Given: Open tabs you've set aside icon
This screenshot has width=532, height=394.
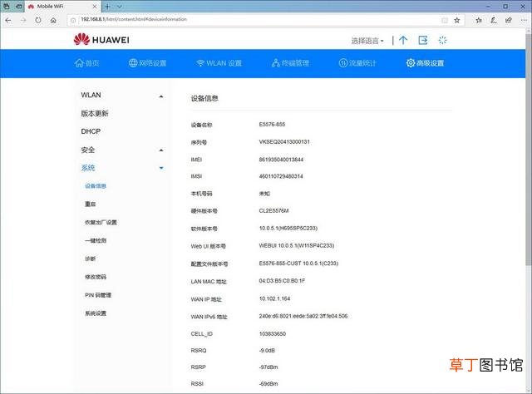Looking at the screenshot, I should (7, 7).
